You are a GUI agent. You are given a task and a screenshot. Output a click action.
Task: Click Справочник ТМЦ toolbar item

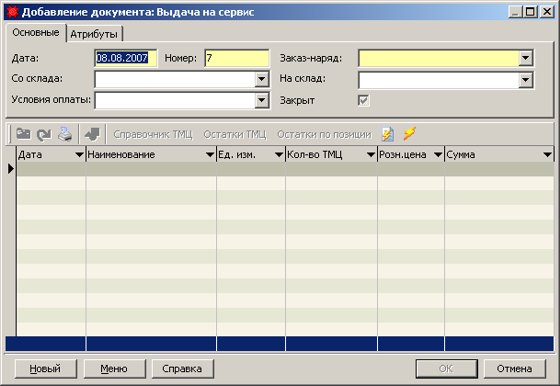(152, 134)
